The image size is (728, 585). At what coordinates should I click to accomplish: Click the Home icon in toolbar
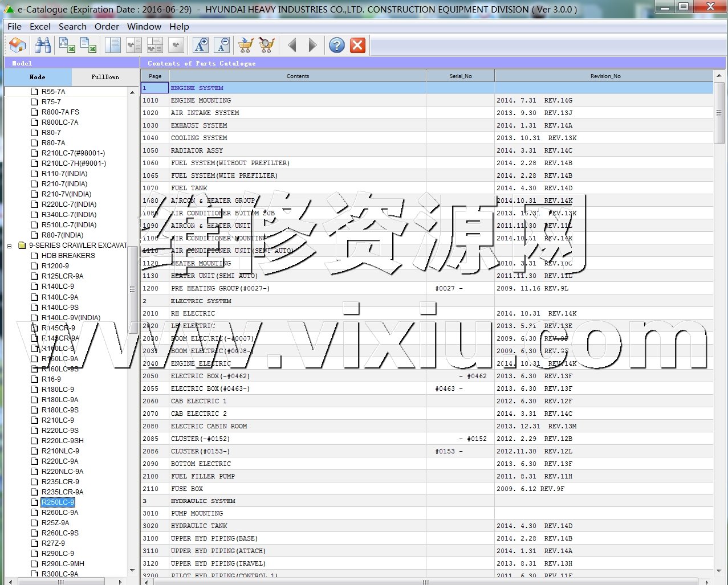18,45
